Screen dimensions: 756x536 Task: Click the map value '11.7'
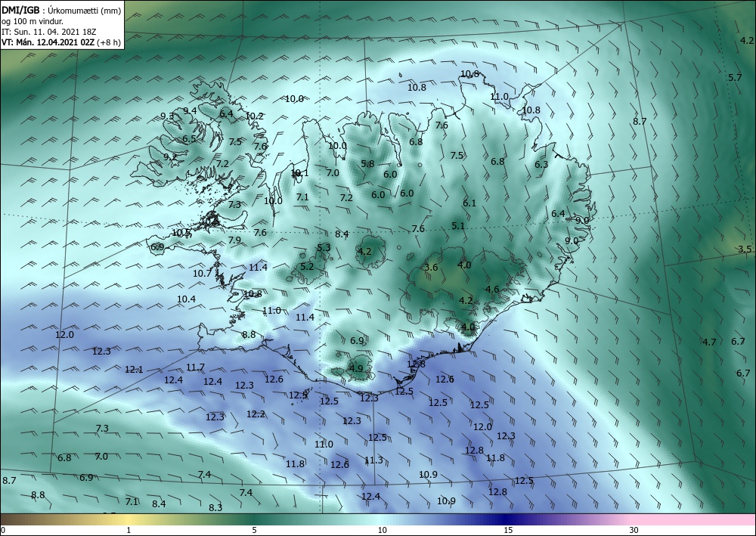[195, 367]
